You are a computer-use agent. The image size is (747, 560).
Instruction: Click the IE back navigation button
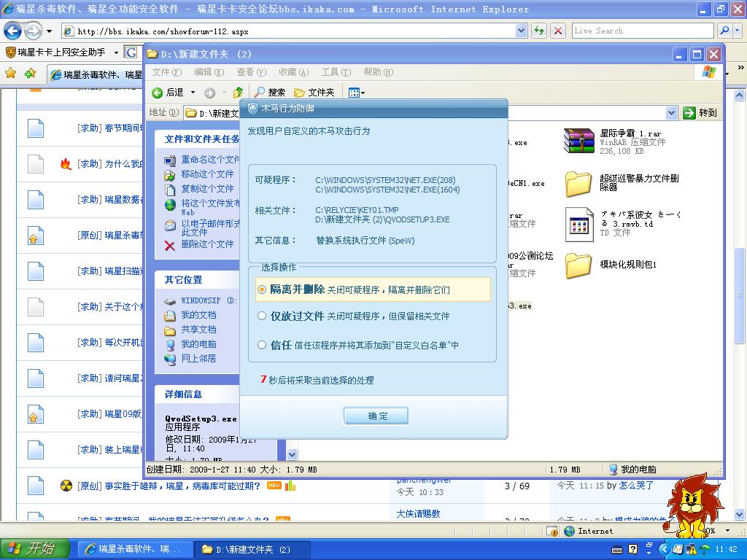click(13, 31)
